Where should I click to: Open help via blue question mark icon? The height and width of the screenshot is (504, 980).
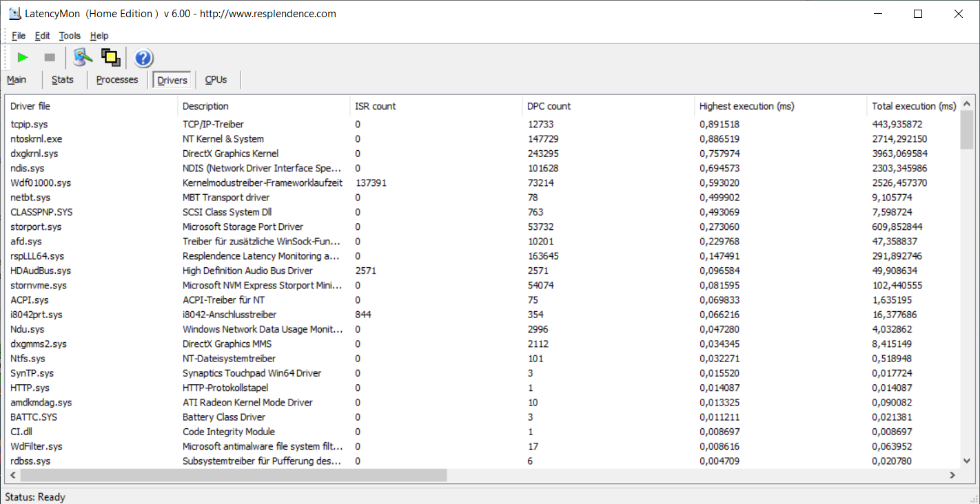coord(143,58)
